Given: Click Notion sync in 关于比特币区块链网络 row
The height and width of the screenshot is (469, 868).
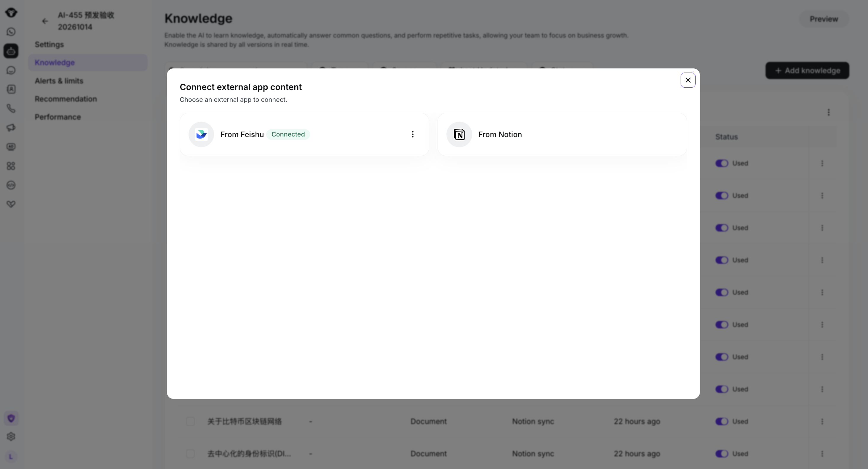Looking at the screenshot, I should (533, 422).
